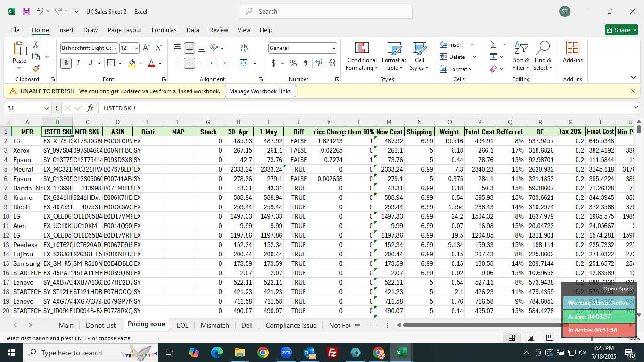Decrease font size with the small A

pos(158,48)
